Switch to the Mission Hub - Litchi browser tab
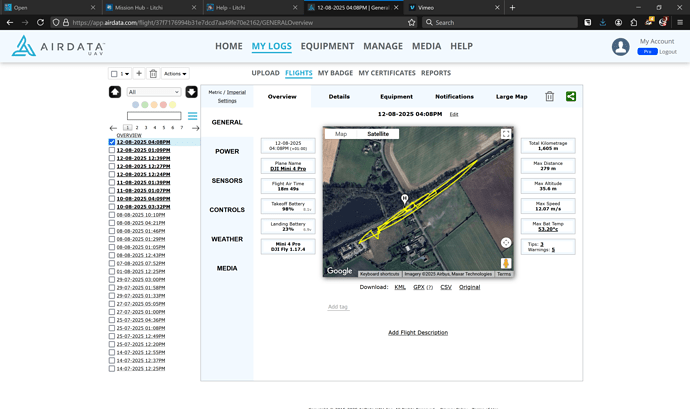This screenshot has width=690, height=409. (x=152, y=7)
